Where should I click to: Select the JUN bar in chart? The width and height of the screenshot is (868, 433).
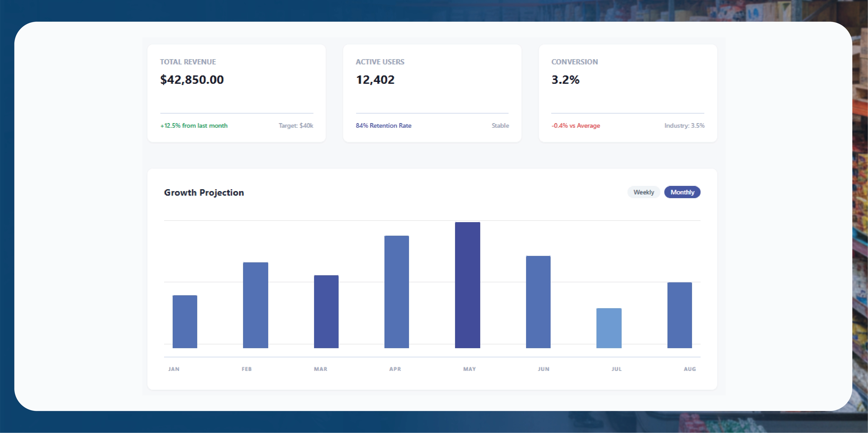(x=538, y=302)
